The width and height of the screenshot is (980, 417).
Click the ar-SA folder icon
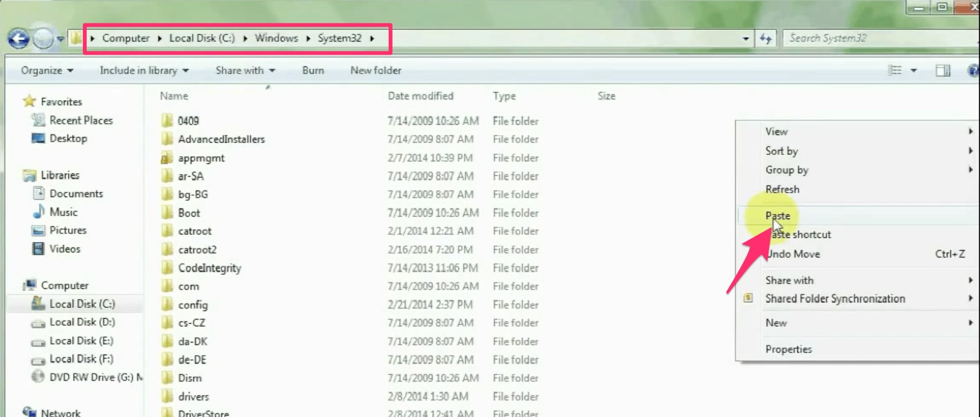coord(167,176)
